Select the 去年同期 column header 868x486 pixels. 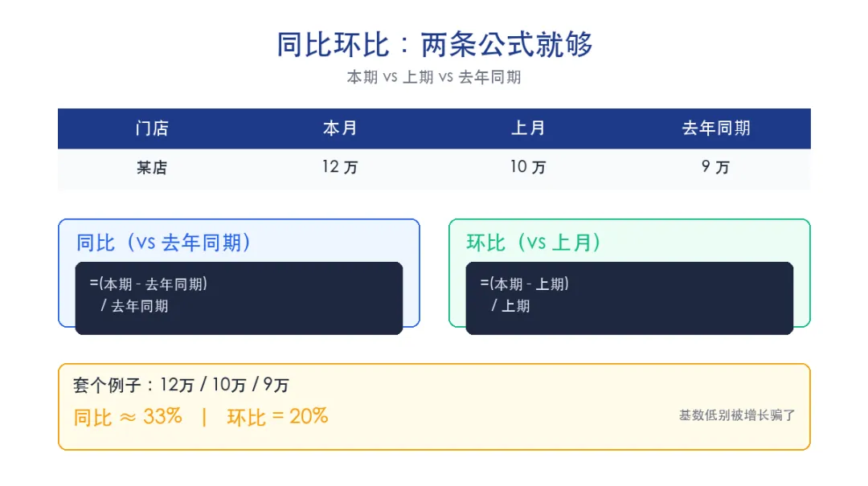716,129
